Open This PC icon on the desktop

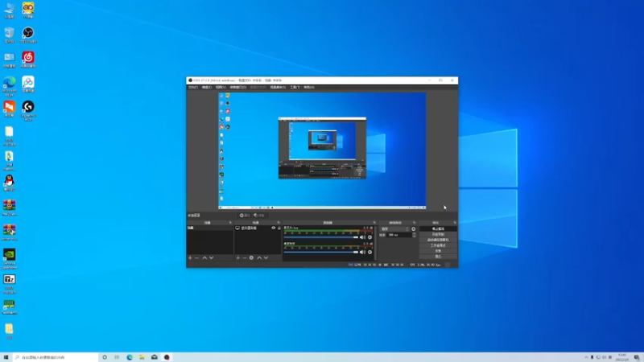point(9,10)
